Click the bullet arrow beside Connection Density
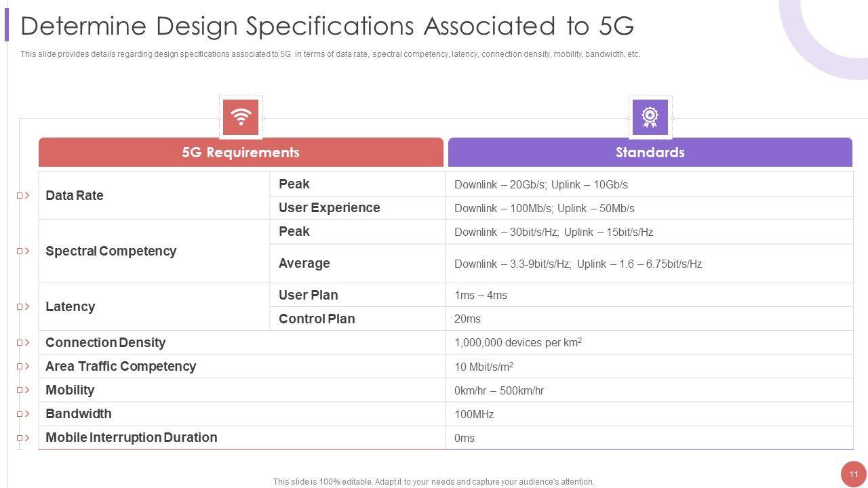Screen dimensions: 868x488 point(24,342)
